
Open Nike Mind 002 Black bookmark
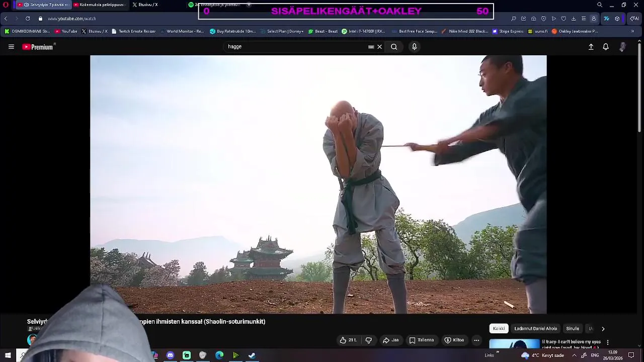[x=464, y=31]
